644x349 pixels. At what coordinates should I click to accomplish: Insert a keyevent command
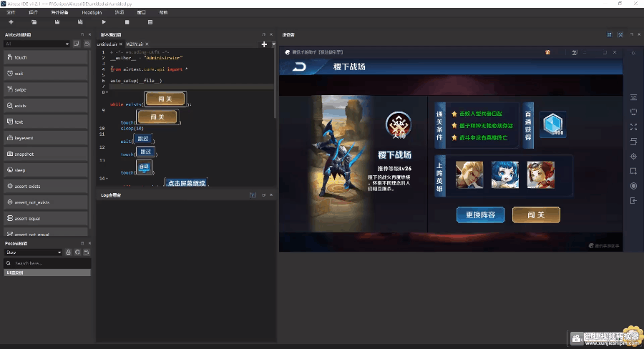46,138
